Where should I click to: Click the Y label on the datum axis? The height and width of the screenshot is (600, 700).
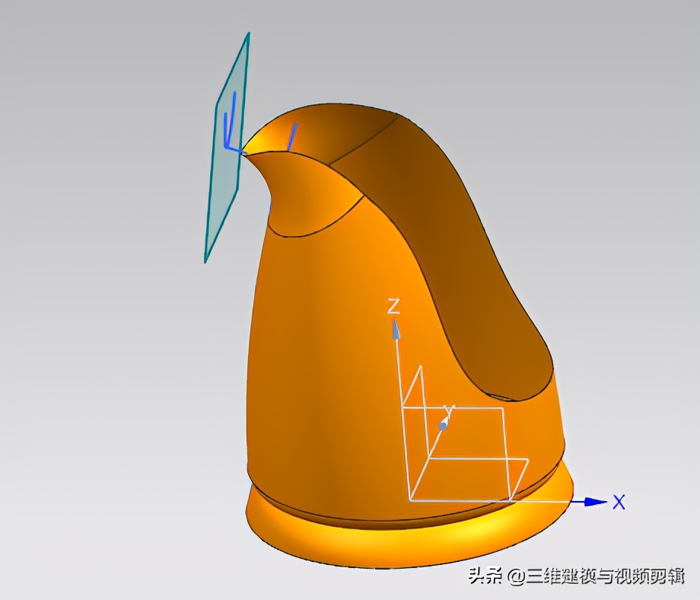(x=449, y=408)
